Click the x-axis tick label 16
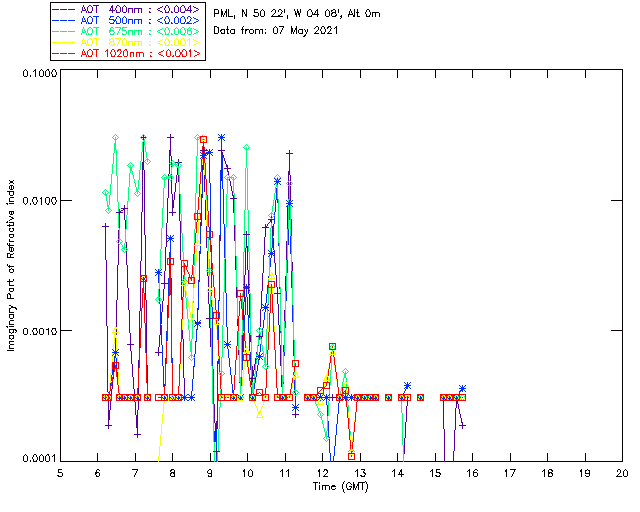 click(x=473, y=473)
